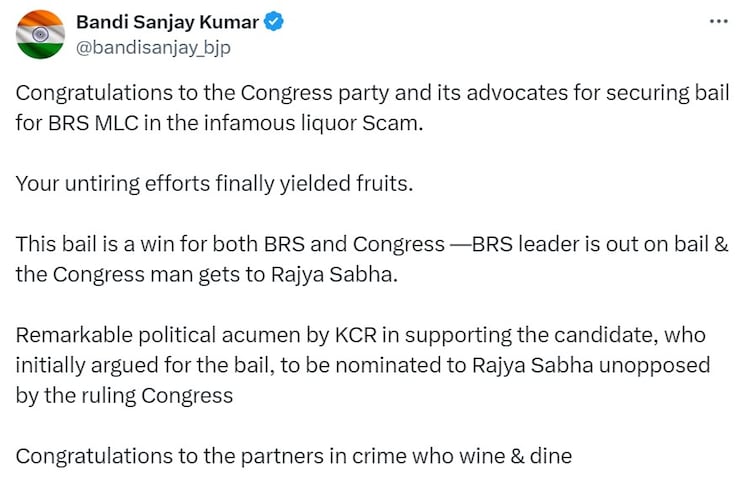Click the blue verified badge
The height and width of the screenshot is (482, 750).
(270, 22)
